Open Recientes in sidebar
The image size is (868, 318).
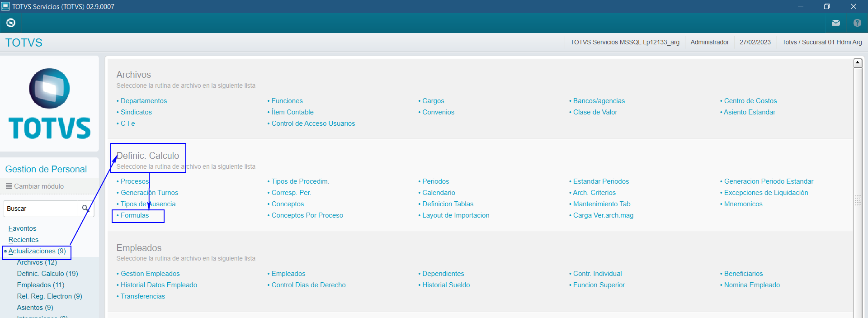coord(24,240)
